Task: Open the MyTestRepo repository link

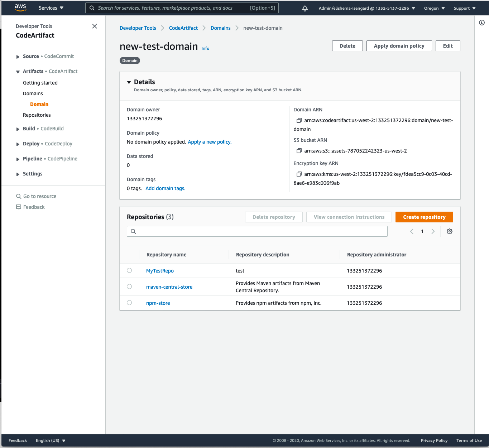Action: [160, 271]
